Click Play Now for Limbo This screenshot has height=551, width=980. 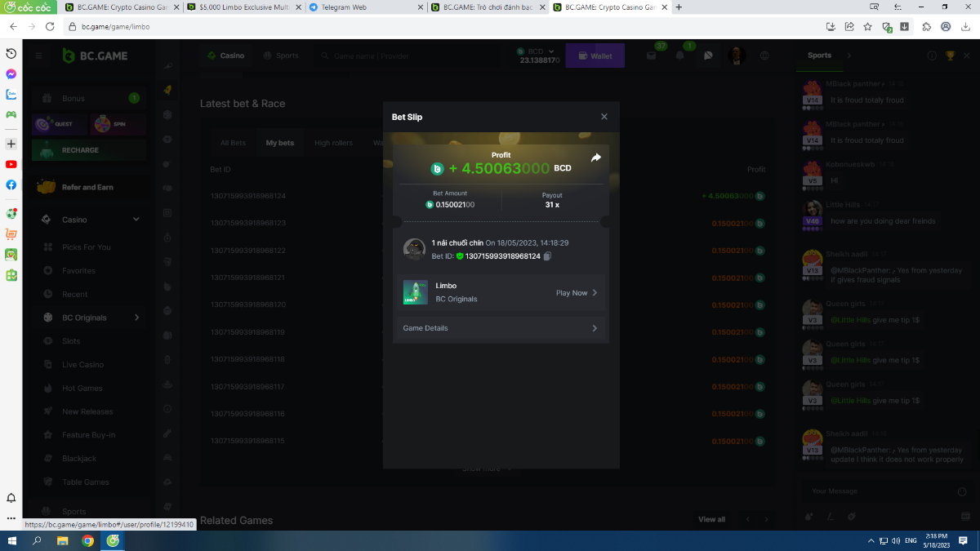pos(577,293)
